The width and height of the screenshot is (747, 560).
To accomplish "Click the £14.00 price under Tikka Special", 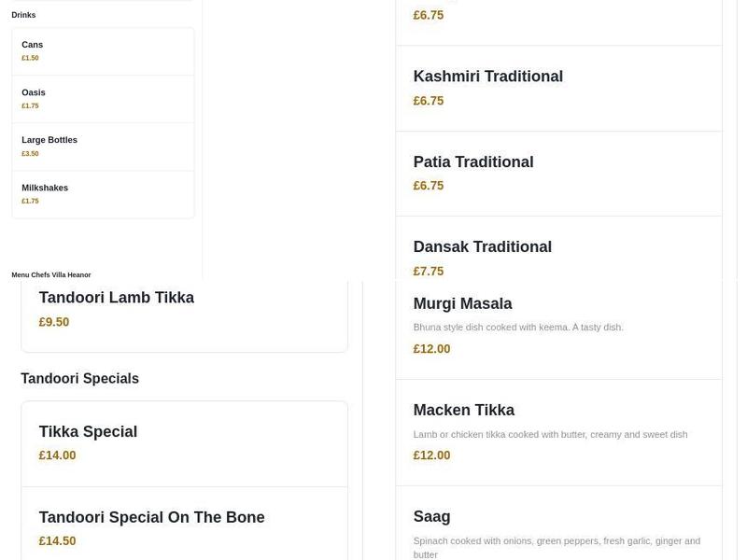I will click(x=56, y=455).
